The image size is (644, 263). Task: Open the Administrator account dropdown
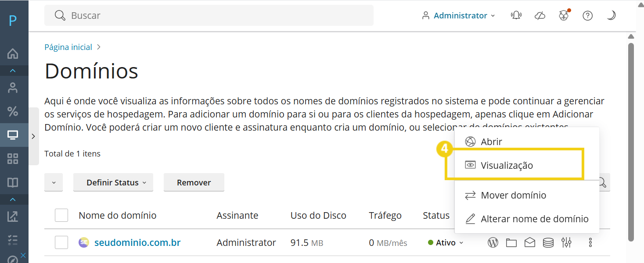pos(458,15)
